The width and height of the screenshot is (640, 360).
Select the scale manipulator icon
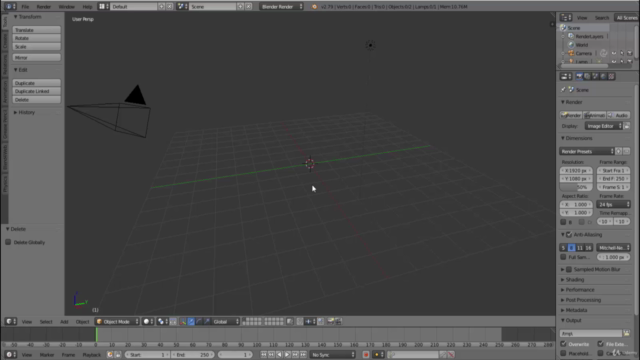pyautogui.click(x=207, y=322)
